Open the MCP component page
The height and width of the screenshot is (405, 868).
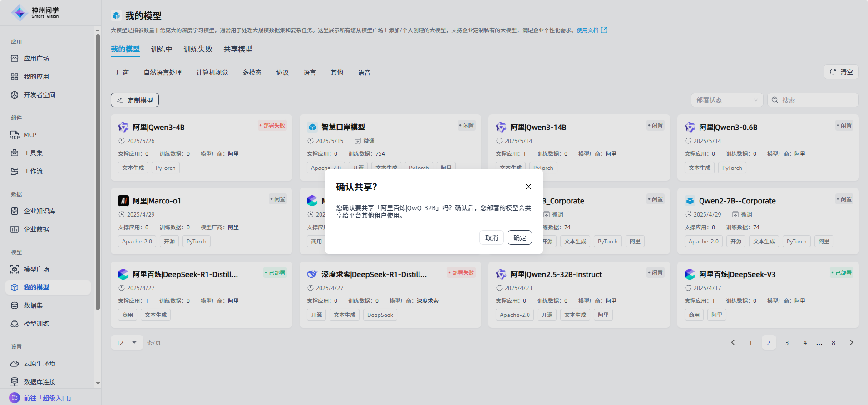tap(30, 135)
